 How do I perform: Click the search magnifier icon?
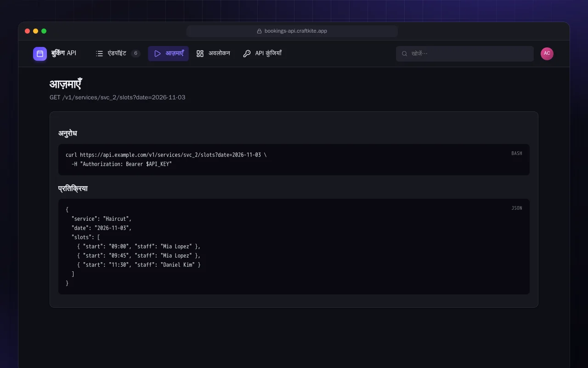405,54
